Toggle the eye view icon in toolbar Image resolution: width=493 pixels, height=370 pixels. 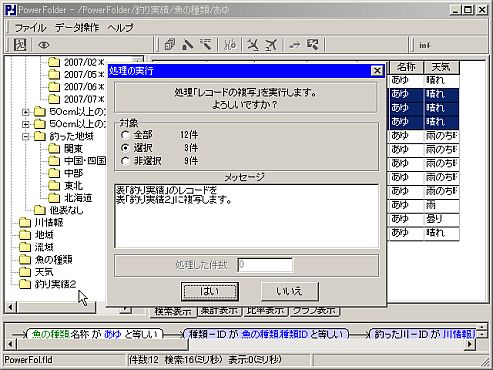44,45
